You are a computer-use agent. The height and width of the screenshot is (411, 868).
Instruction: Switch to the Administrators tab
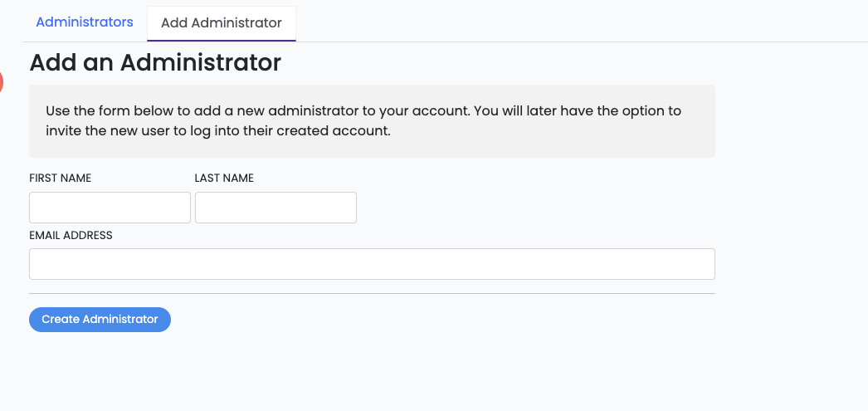(85, 22)
